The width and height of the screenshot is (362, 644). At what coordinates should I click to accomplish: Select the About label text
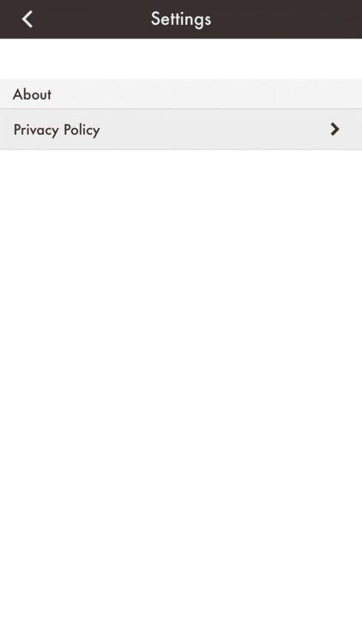(x=32, y=94)
